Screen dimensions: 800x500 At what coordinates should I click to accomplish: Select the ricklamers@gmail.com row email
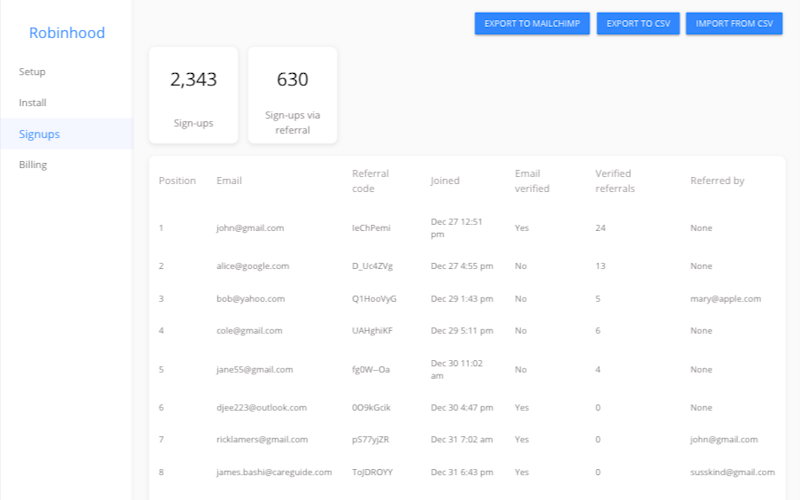pyautogui.click(x=263, y=439)
